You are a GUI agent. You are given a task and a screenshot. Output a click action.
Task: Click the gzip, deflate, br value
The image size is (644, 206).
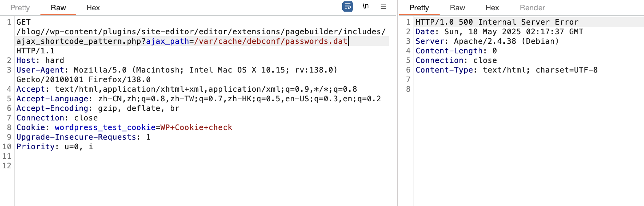tap(139, 108)
